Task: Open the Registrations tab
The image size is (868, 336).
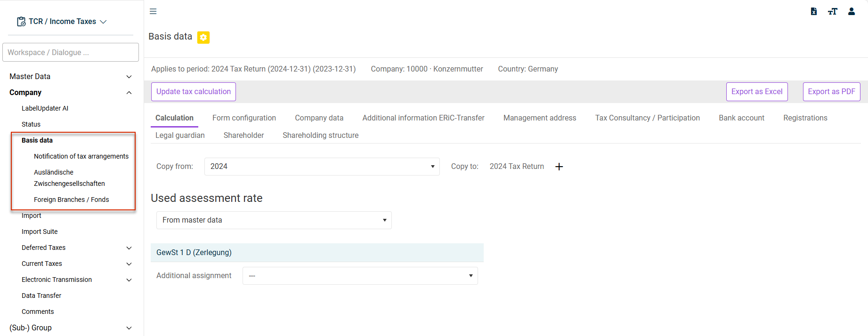Action: pos(805,118)
